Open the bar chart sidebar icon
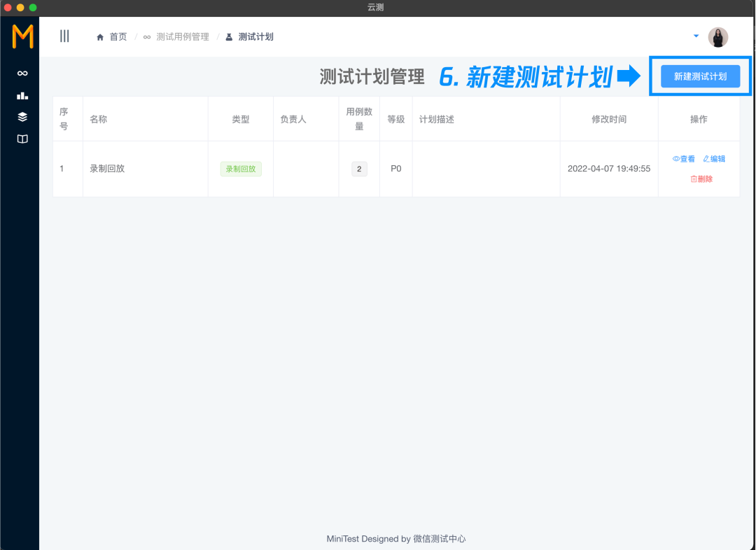 22,95
